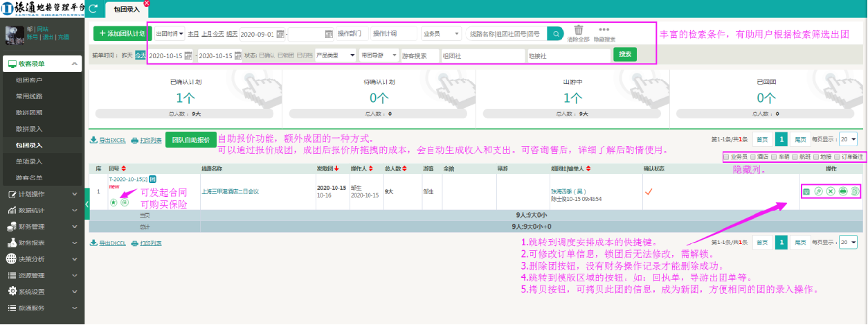Screen dimensions: 868x325
Task: Open 单项录入 in sidebar
Action: coord(29,161)
